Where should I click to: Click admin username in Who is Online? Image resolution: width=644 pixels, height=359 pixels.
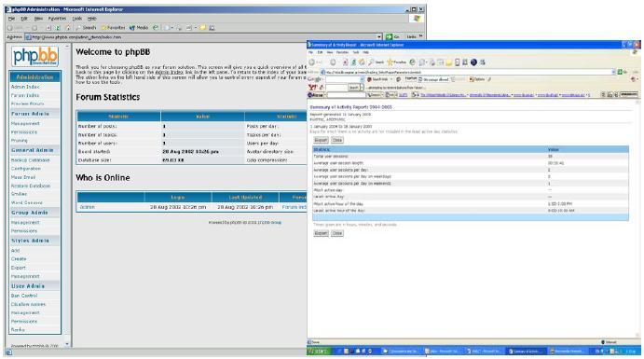87,207
